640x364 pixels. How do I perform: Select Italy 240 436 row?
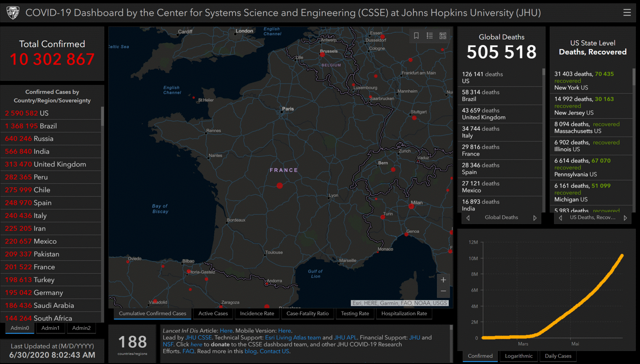point(51,215)
